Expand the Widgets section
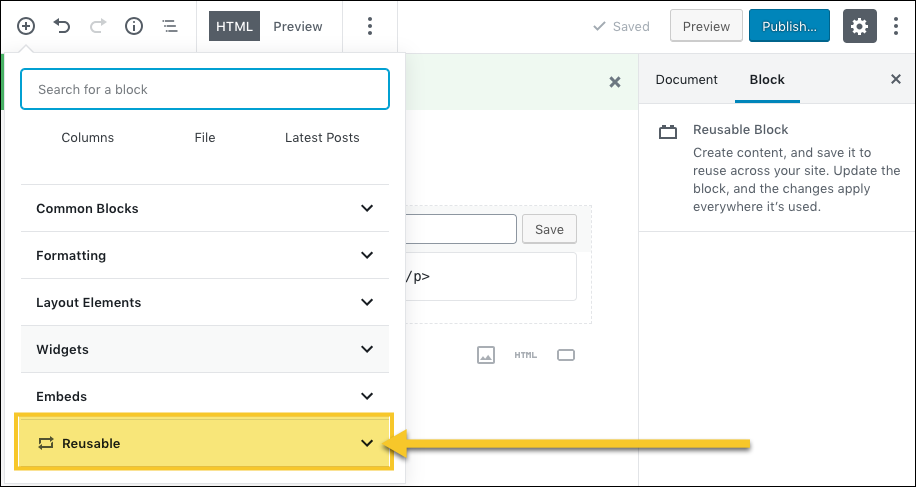916x487 pixels. click(204, 349)
